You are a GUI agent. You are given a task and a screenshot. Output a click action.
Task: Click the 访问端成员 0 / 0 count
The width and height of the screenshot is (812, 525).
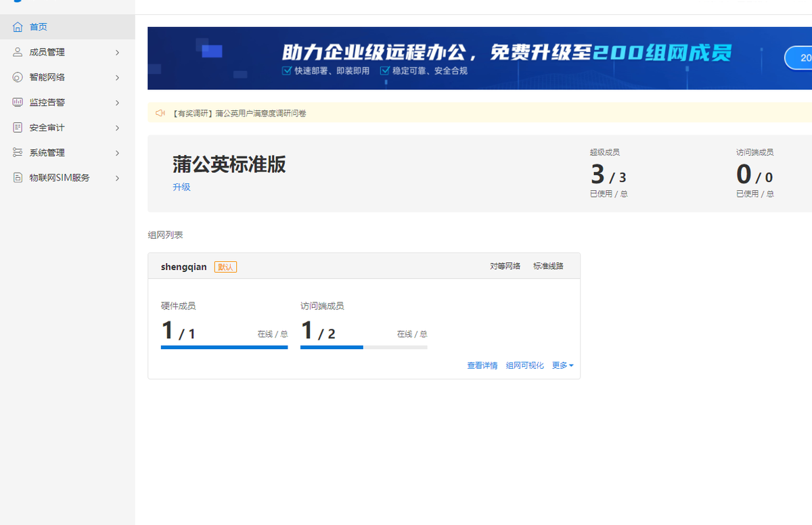[x=754, y=175]
